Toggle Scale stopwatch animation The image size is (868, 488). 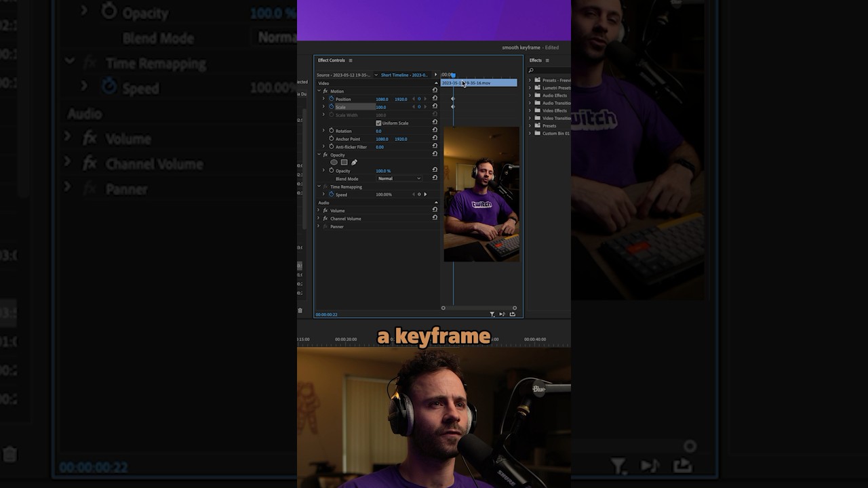click(331, 106)
